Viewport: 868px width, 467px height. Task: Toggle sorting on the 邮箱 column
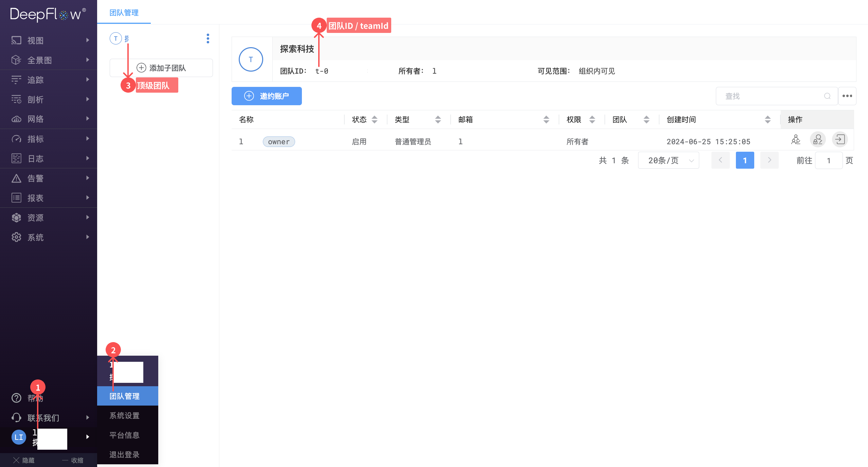tap(546, 119)
